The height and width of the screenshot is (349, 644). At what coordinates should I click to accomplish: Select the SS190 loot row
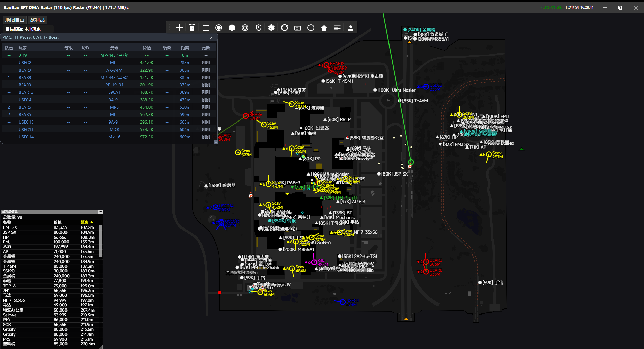(x=50, y=271)
